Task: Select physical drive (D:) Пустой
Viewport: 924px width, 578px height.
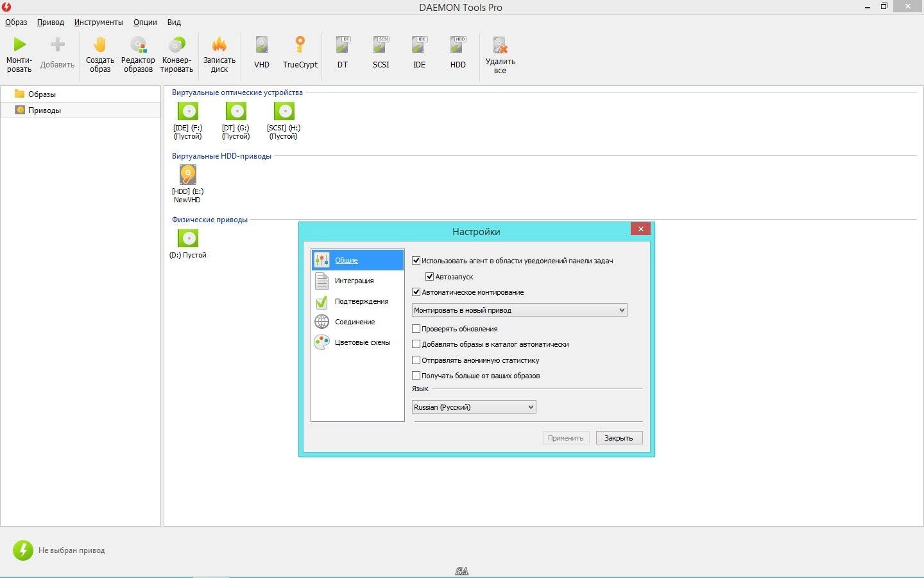Action: click(x=188, y=245)
